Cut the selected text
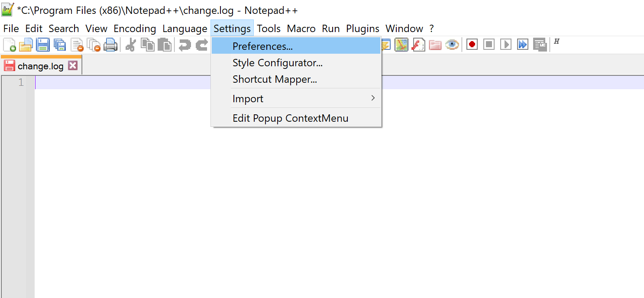Image resolution: width=644 pixels, height=298 pixels. [129, 44]
